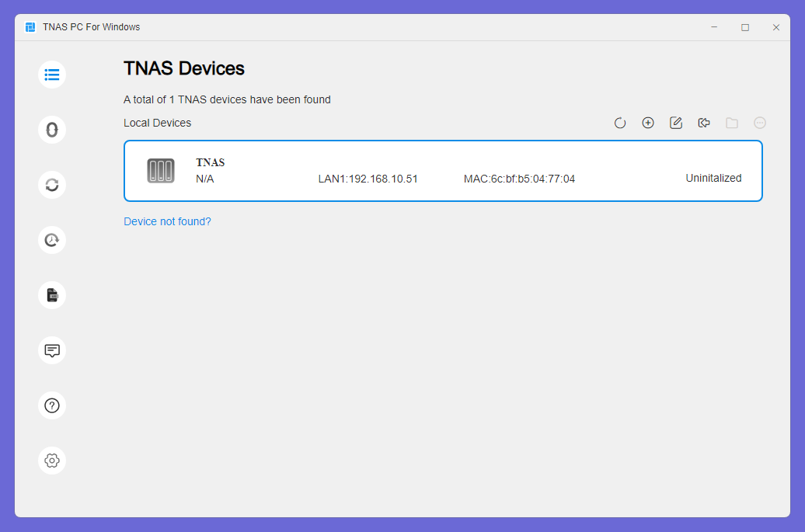The width and height of the screenshot is (805, 532).
Task: Open the ISO file sidebar icon
Action: (x=52, y=295)
